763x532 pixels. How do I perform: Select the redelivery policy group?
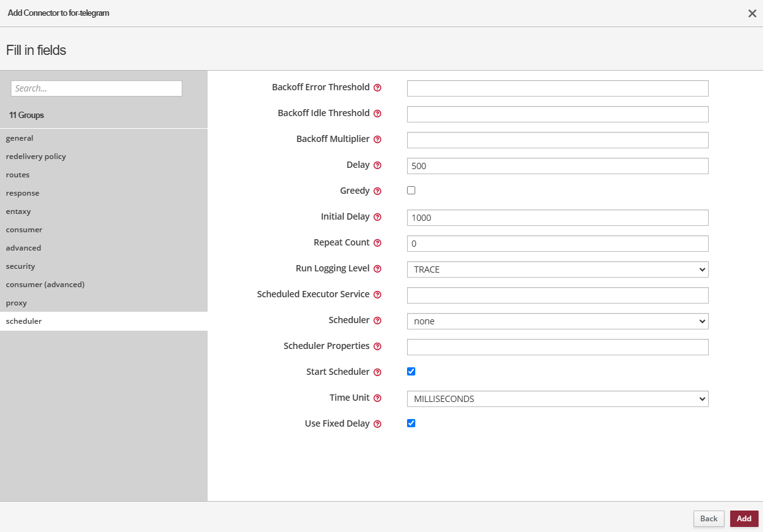(x=36, y=157)
